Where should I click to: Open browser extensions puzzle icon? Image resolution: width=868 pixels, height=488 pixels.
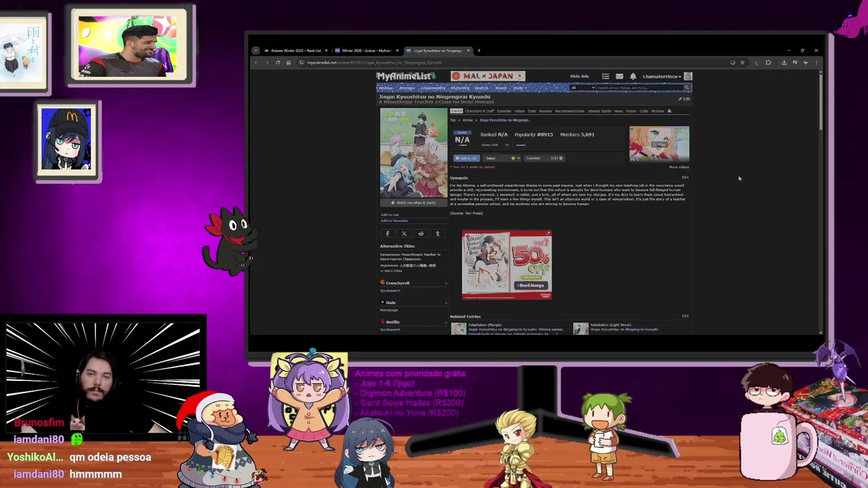[x=768, y=62]
